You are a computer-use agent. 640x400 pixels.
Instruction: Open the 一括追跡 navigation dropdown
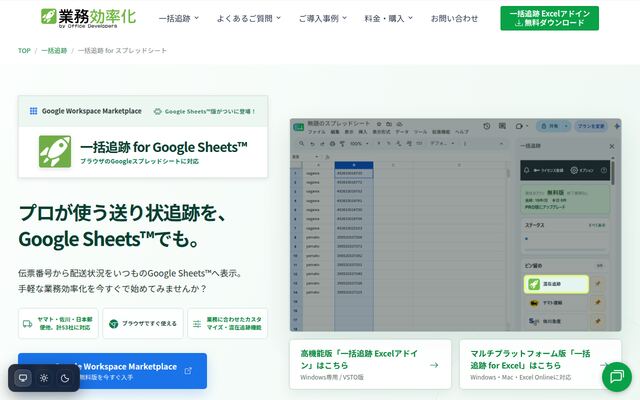[x=178, y=18]
